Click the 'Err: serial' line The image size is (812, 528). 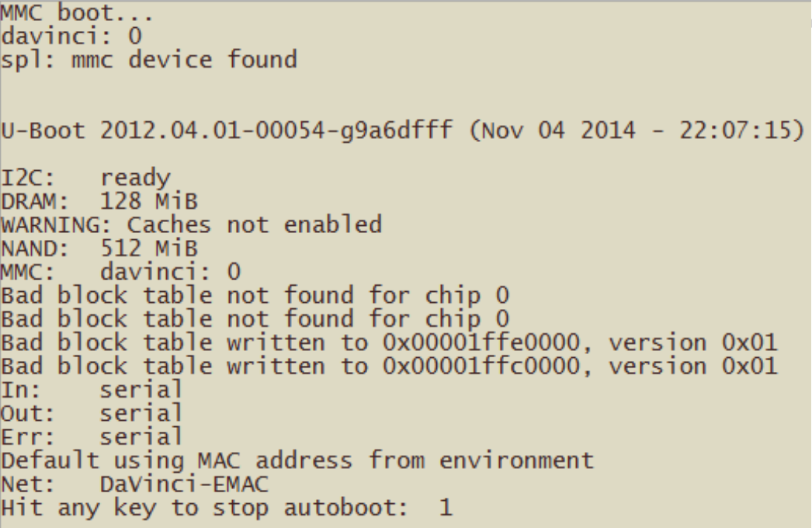click(x=92, y=437)
